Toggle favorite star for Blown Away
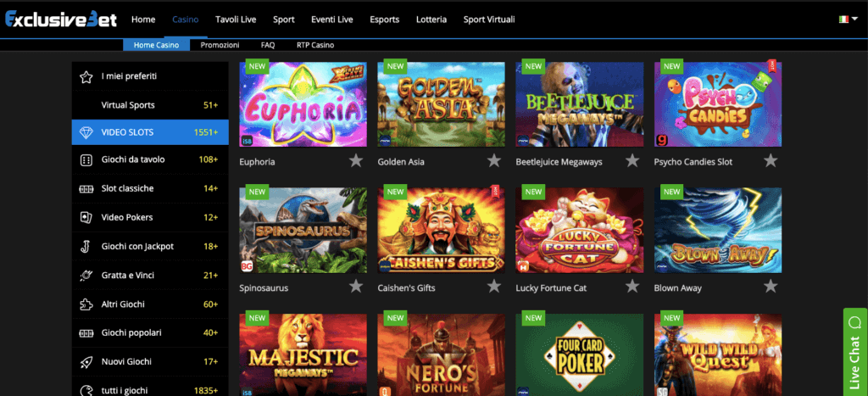The height and width of the screenshot is (396, 868). 771,287
